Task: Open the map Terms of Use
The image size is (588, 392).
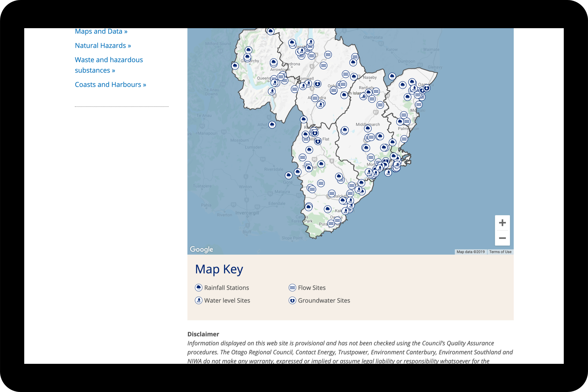Action: click(500, 252)
